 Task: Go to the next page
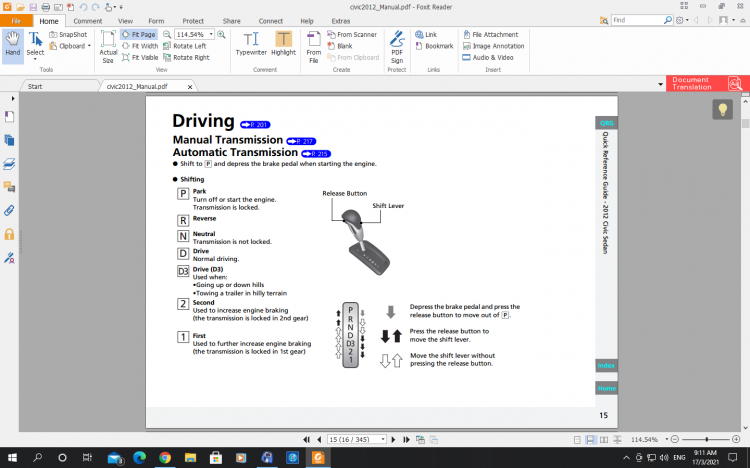(x=393, y=439)
